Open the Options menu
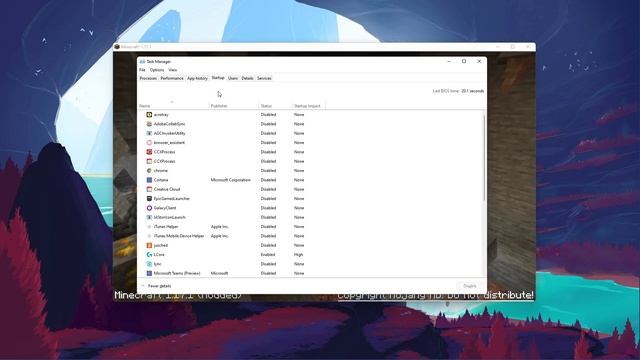This screenshot has width=640, height=360. tap(157, 70)
